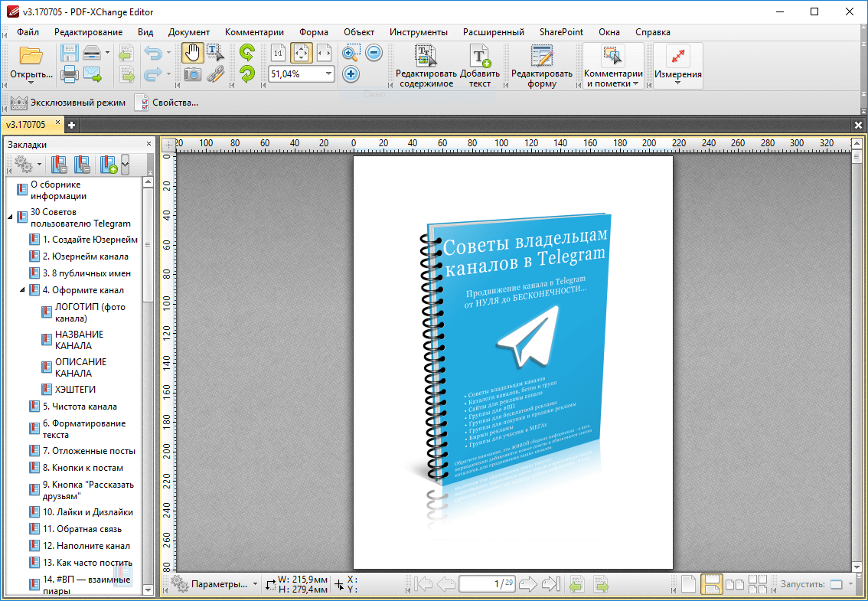This screenshot has width=868, height=601.
Task: Click the round Zoom In plus button
Action: [x=351, y=73]
